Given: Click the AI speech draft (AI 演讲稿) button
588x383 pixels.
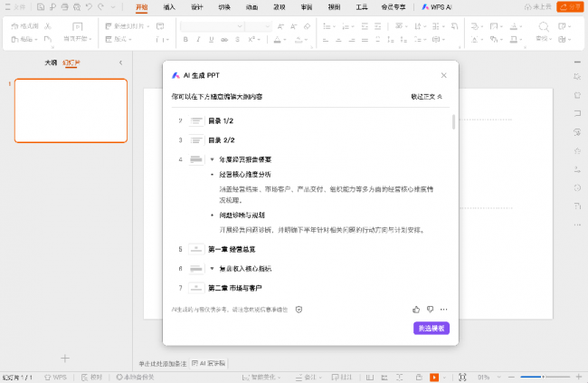Looking at the screenshot, I should [208, 363].
